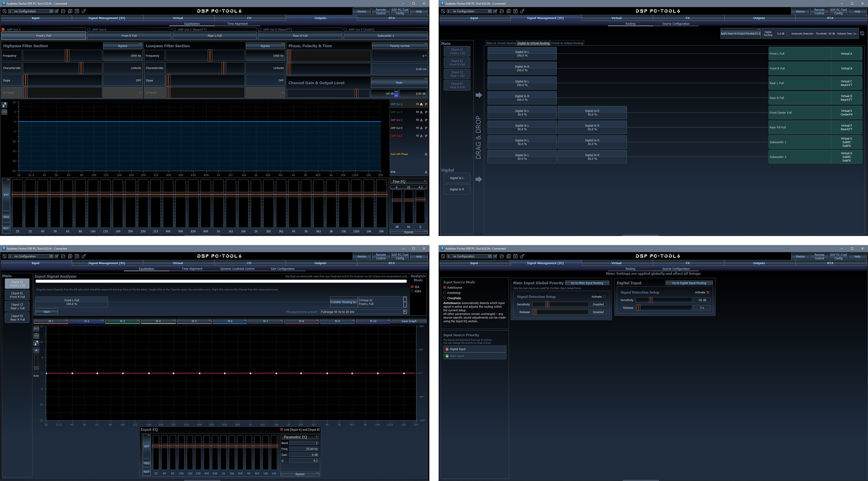
Task: Switch to the RTA tab
Action: coord(392,18)
